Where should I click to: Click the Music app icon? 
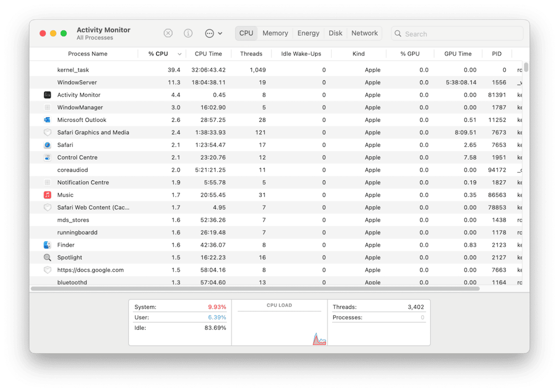[x=47, y=195]
